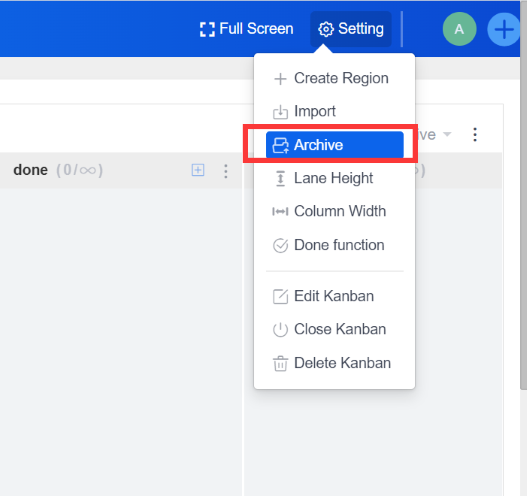Click the Done function checkmark icon
This screenshot has width=527, height=496.
point(280,246)
